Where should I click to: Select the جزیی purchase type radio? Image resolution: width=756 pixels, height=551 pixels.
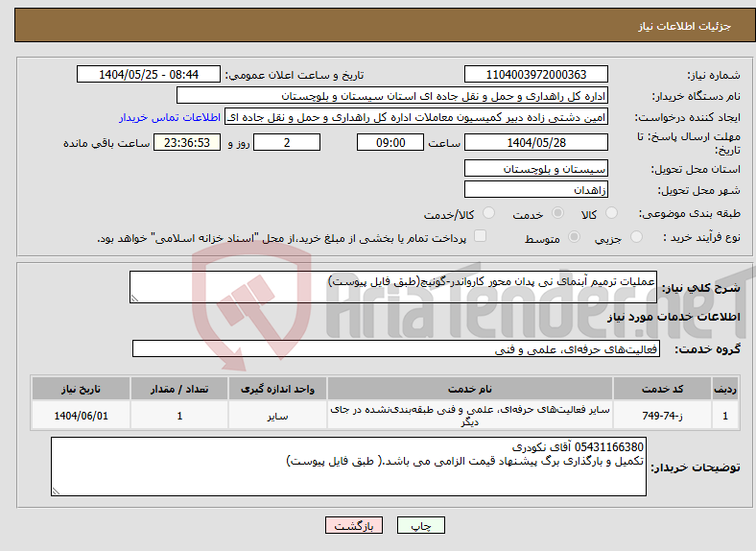[636, 237]
